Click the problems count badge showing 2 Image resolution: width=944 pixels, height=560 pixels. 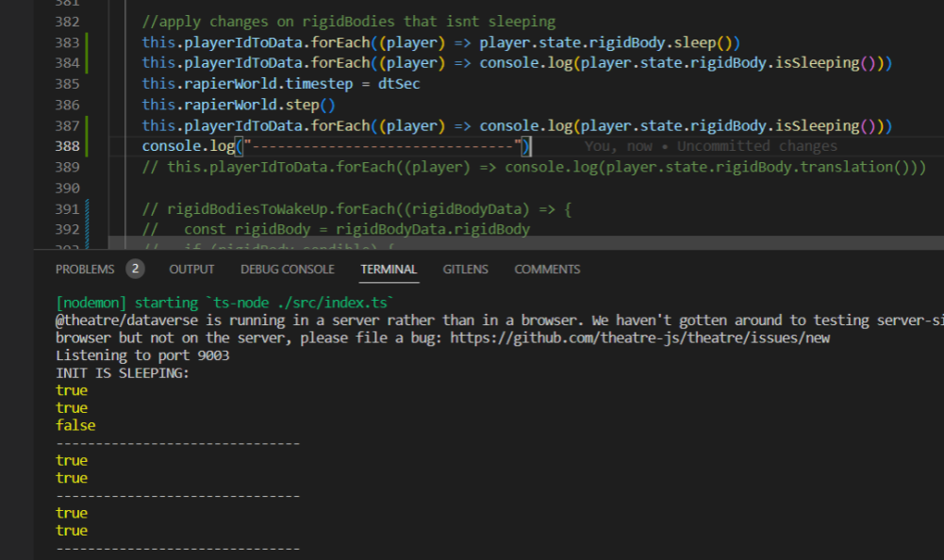129,269
